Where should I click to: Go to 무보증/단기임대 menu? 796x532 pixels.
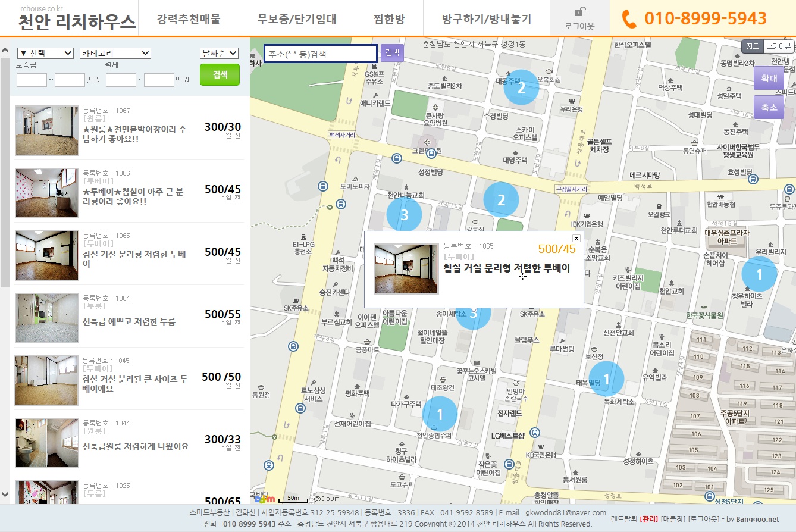tap(297, 19)
